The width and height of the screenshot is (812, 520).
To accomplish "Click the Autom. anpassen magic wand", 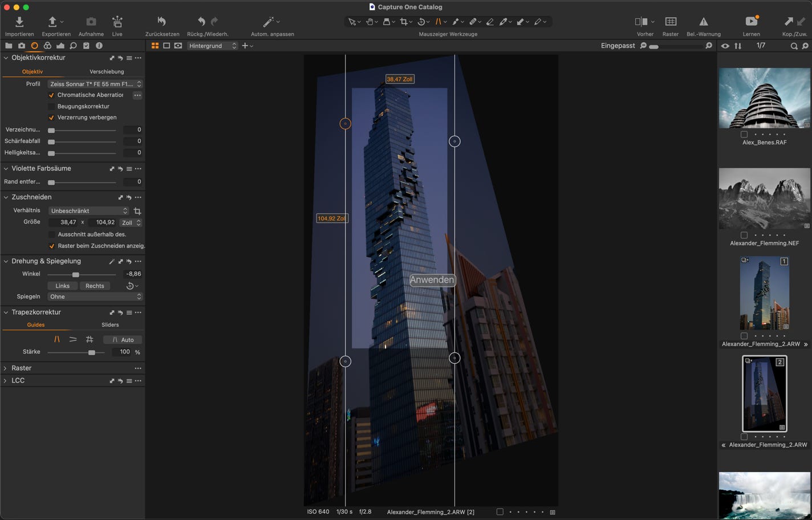I will click(x=268, y=22).
